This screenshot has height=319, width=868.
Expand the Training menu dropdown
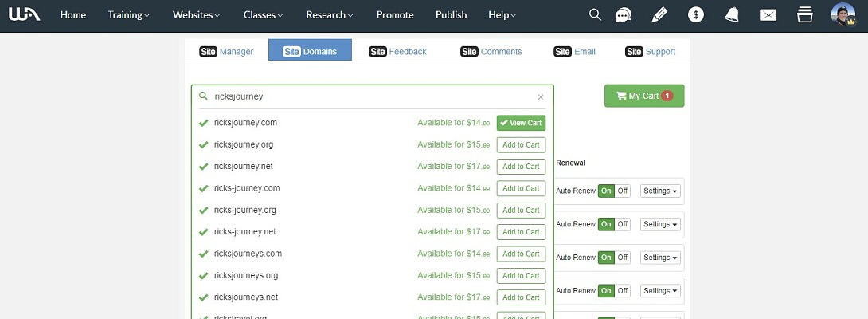click(x=128, y=15)
